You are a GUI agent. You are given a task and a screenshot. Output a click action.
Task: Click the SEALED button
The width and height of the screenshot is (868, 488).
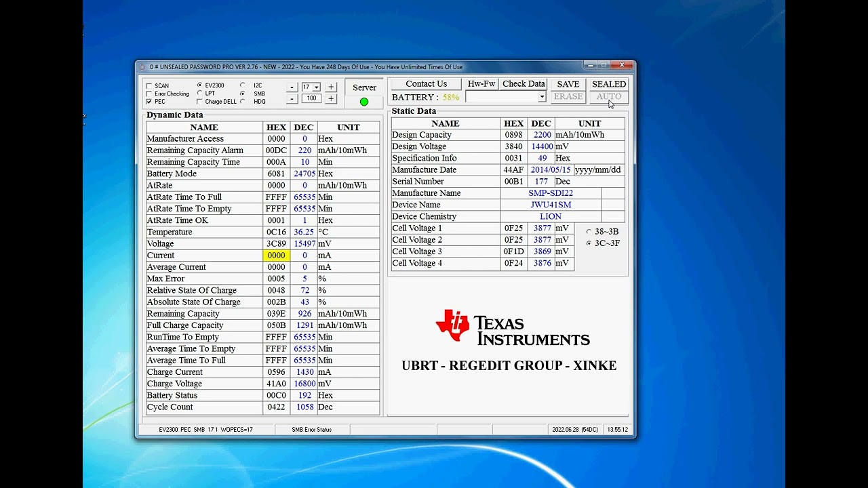point(609,84)
